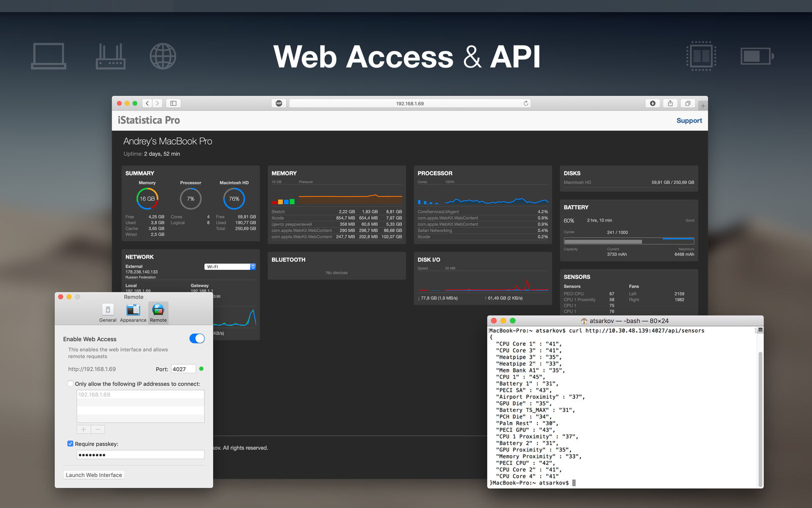This screenshot has height=508, width=812.
Task: Toggle the Safari sidebar button
Action: [173, 103]
